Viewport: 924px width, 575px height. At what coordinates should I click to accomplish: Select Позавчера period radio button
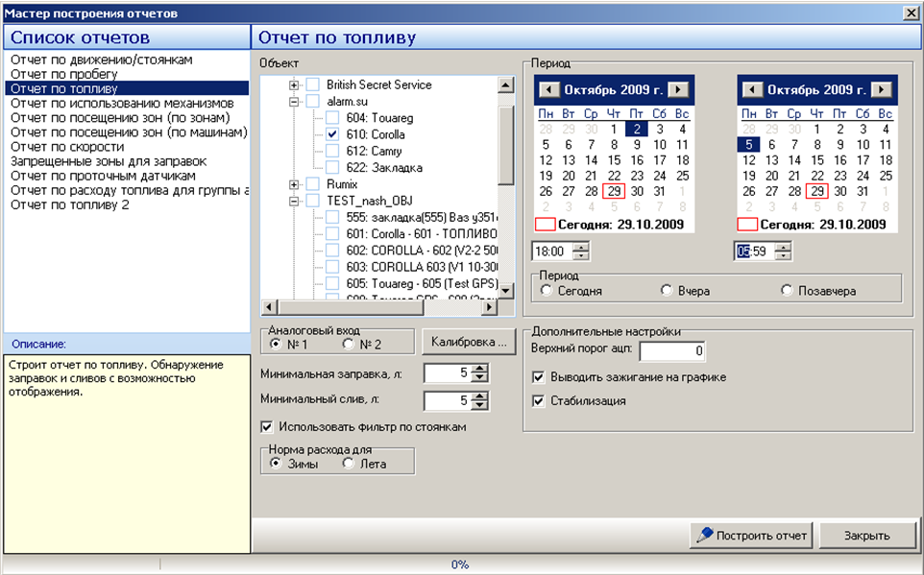(x=787, y=291)
